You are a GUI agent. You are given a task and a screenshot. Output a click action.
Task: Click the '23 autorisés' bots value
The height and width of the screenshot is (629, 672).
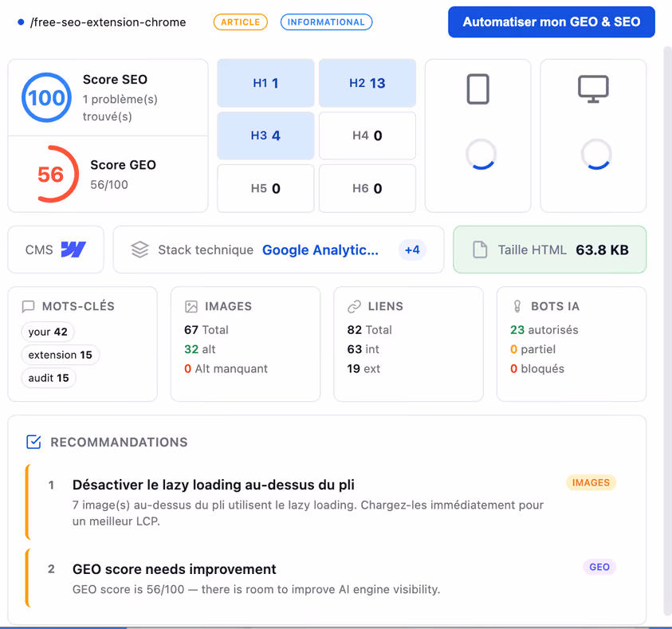coord(544,330)
